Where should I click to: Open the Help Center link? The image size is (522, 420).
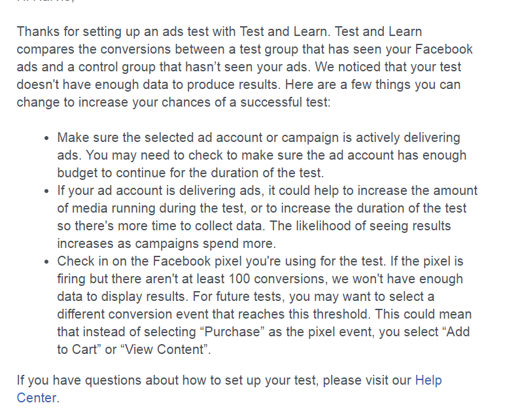tap(428, 381)
